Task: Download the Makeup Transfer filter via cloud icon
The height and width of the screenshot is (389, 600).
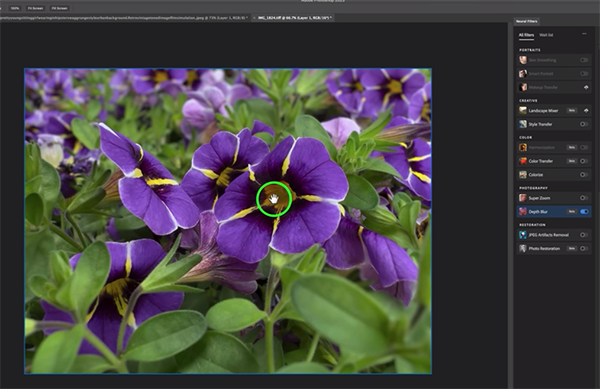Action: click(x=586, y=87)
